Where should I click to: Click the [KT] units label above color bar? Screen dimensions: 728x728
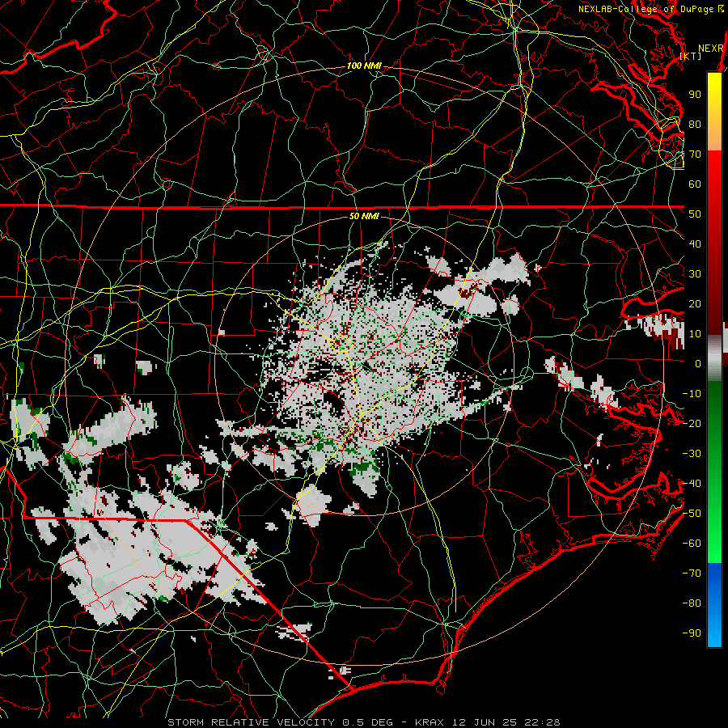coord(691,56)
